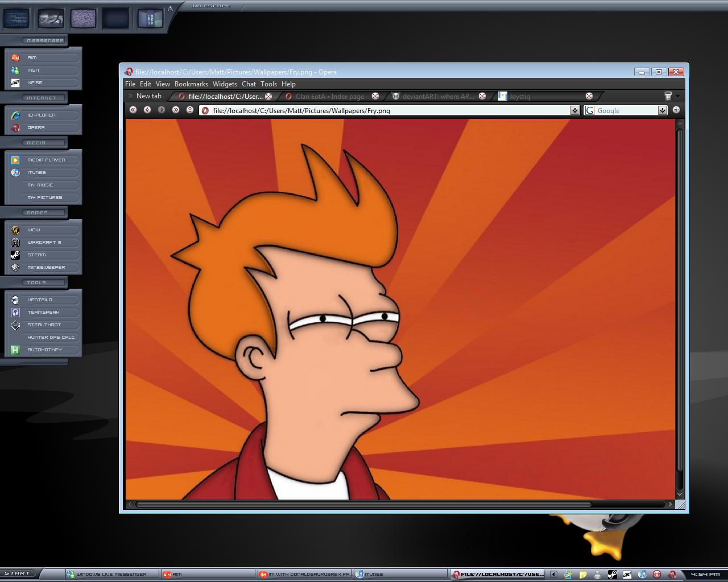Image resolution: width=728 pixels, height=582 pixels.
Task: Close the Joystiq tab
Action: tap(589, 96)
